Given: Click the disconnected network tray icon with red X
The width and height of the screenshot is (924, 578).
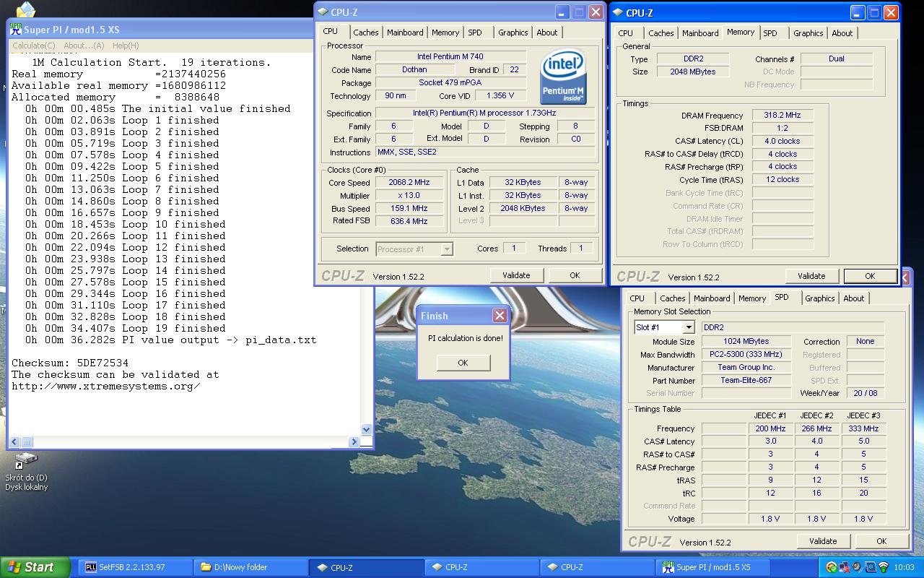Looking at the screenshot, I should coord(845,567).
